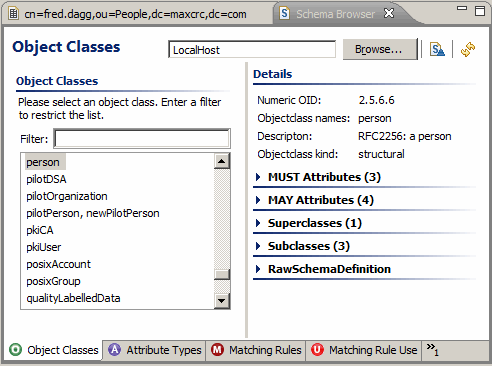492x366 pixels.
Task: Maximize the editor view
Action: click(480, 11)
